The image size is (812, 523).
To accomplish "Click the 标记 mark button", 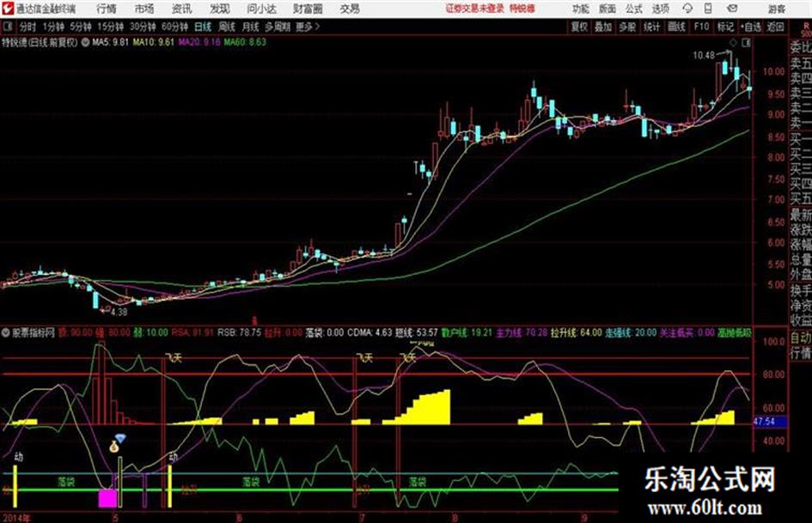I will 725,27.
